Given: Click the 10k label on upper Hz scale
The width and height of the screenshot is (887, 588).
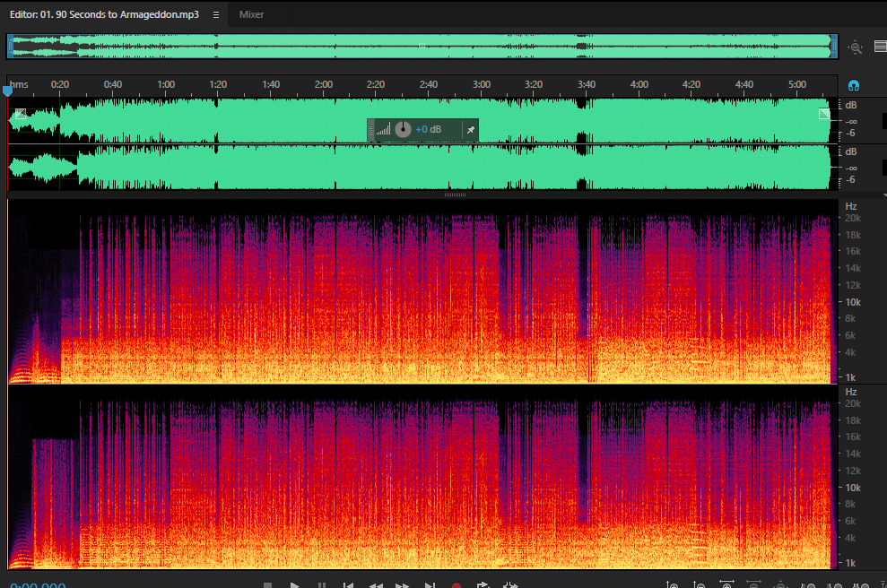Looking at the screenshot, I should point(853,302).
